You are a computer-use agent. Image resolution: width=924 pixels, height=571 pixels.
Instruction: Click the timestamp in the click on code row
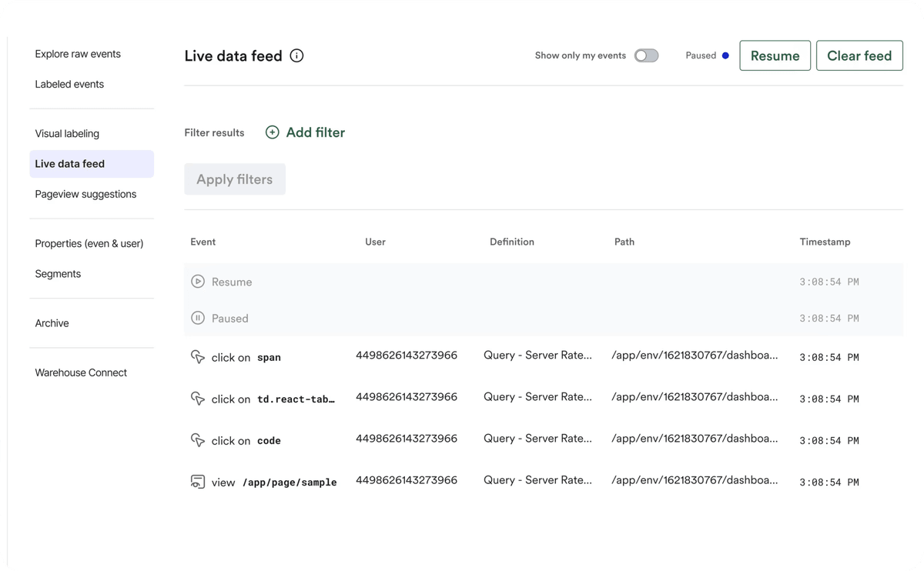tap(829, 440)
